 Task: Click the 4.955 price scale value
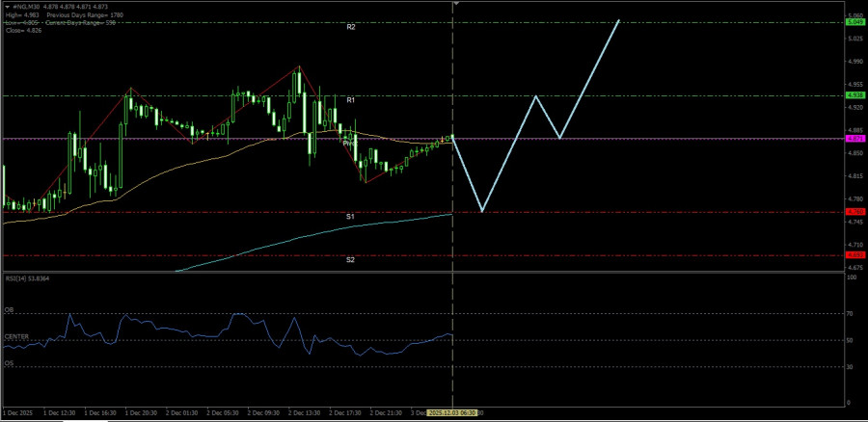(x=854, y=85)
